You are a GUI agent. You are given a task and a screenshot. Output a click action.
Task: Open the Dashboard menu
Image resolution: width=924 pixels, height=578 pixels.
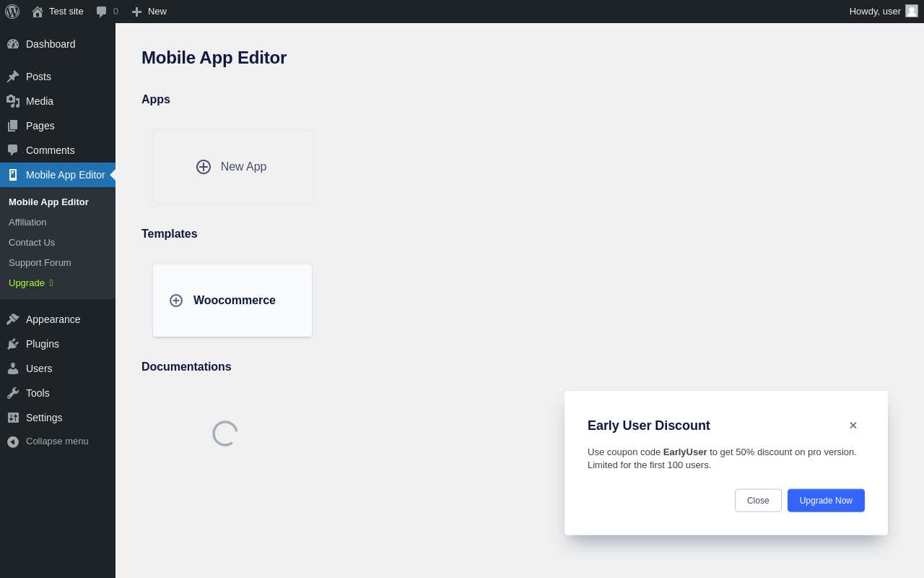[58, 44]
